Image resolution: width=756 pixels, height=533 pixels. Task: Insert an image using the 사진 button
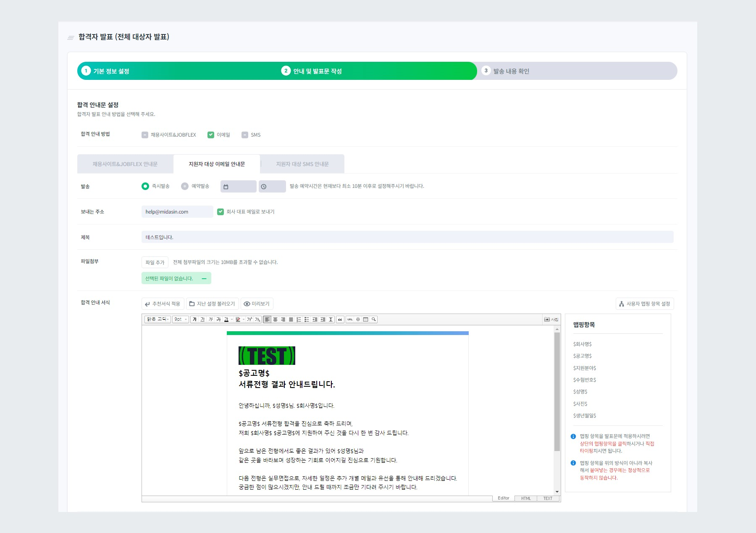[x=551, y=319]
